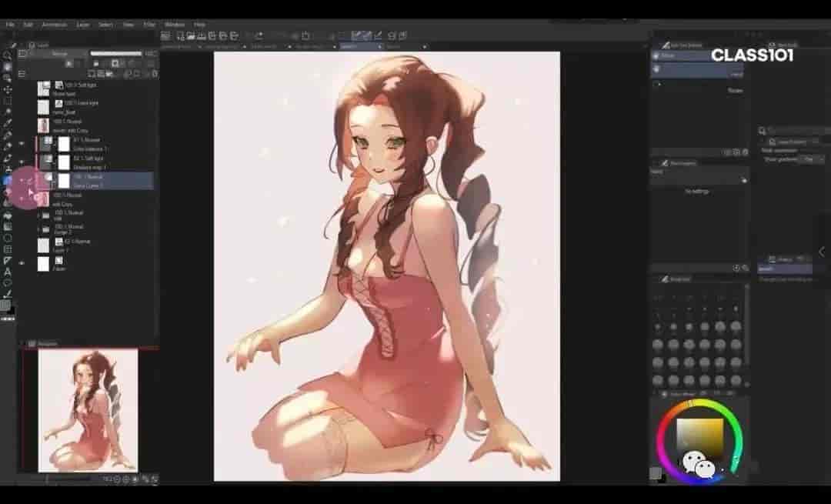
Task: Select the Text tool marked A
Action: 8,272
